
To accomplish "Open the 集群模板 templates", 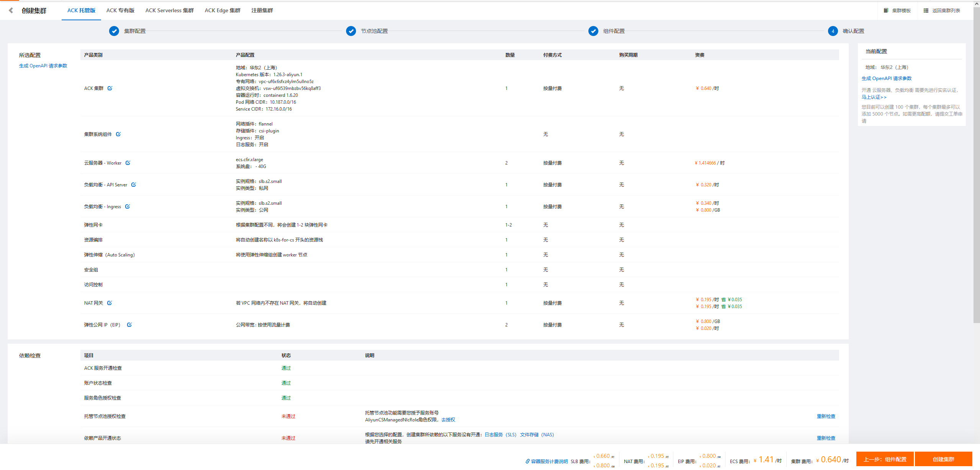I will point(897,10).
